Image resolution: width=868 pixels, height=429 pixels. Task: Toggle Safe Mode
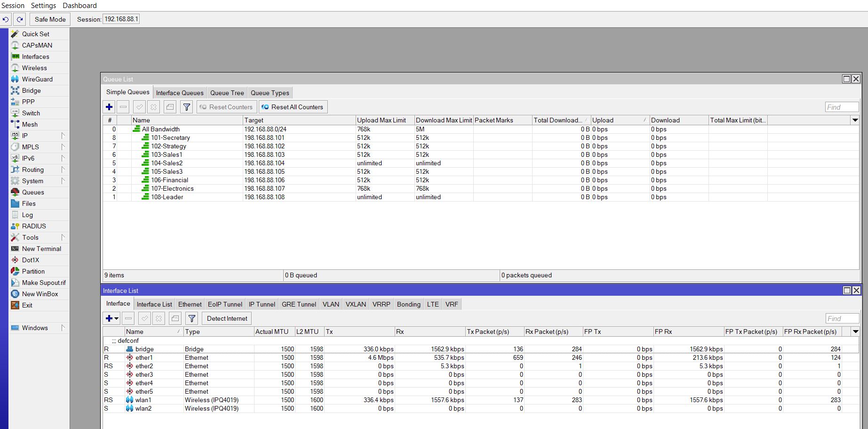click(x=49, y=19)
